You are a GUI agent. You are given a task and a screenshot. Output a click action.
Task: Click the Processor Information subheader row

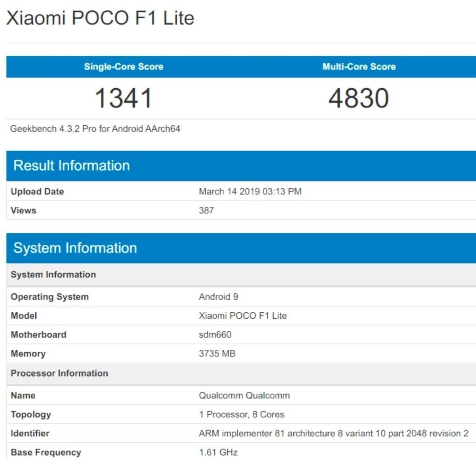[x=59, y=373]
